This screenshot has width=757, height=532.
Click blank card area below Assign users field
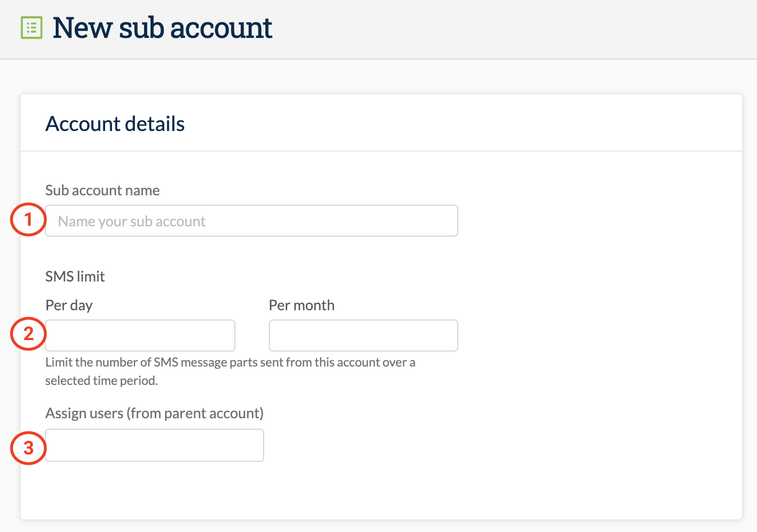pyautogui.click(x=379, y=491)
